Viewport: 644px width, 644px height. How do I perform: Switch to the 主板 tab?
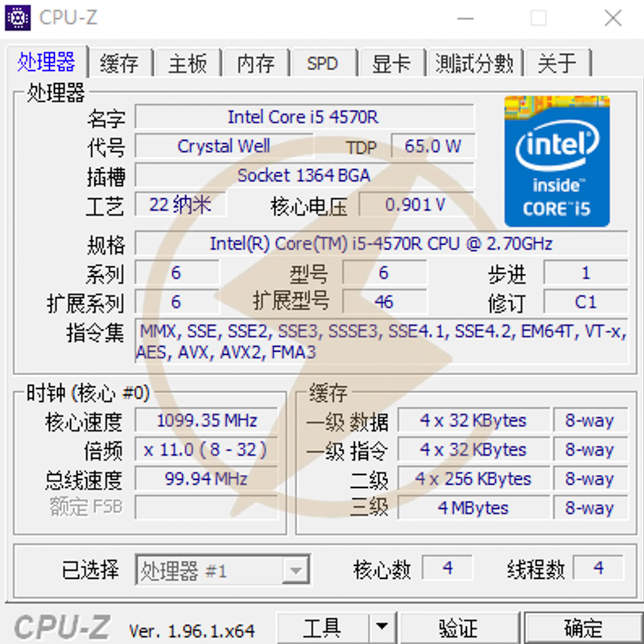pyautogui.click(x=188, y=63)
